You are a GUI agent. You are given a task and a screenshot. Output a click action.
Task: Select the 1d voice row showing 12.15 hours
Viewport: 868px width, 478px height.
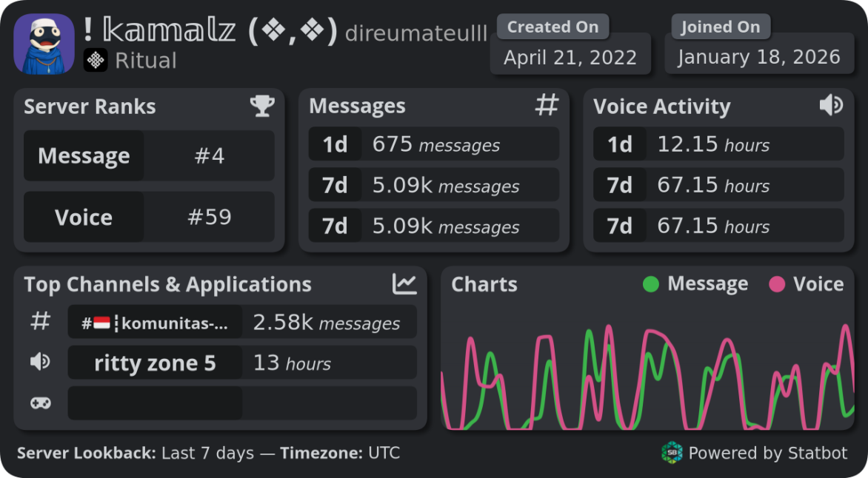pyautogui.click(x=718, y=145)
